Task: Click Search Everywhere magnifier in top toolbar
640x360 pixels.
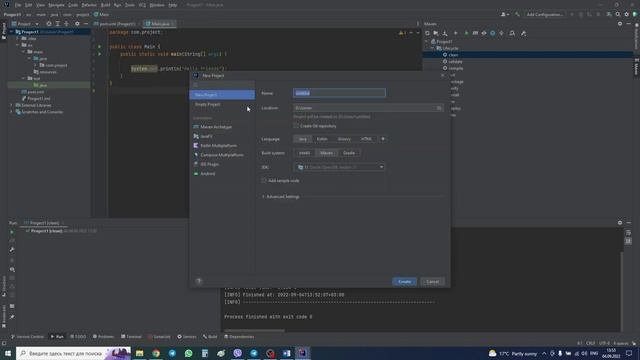Action: 618,14
